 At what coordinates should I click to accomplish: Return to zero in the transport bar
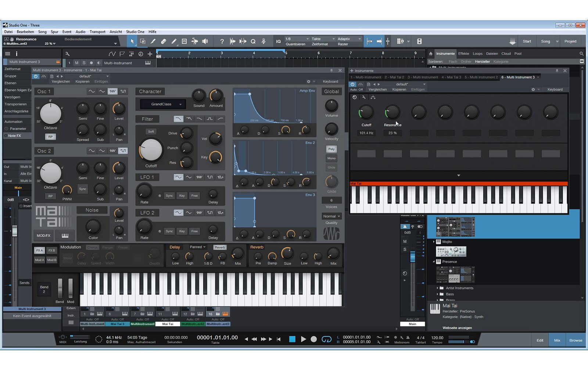point(279,339)
